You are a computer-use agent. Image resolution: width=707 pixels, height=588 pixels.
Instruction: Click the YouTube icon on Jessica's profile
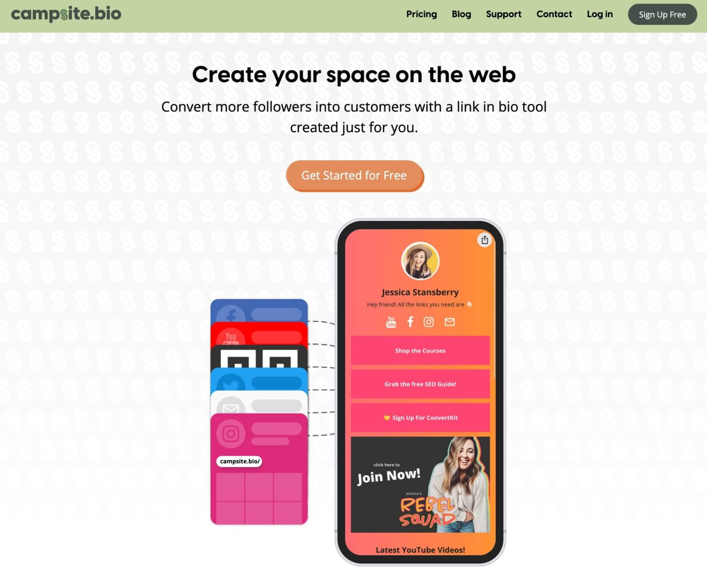[390, 321]
